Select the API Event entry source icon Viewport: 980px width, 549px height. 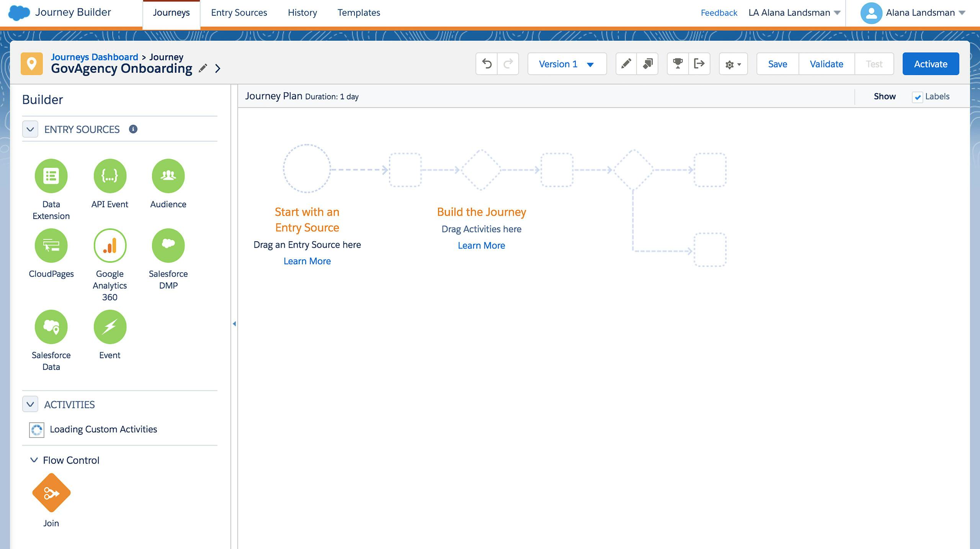(x=110, y=176)
